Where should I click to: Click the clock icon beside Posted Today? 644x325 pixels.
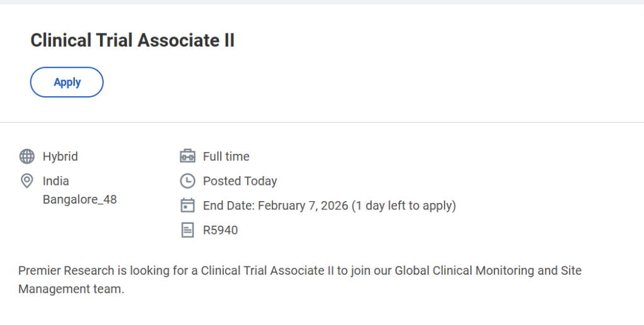187,181
